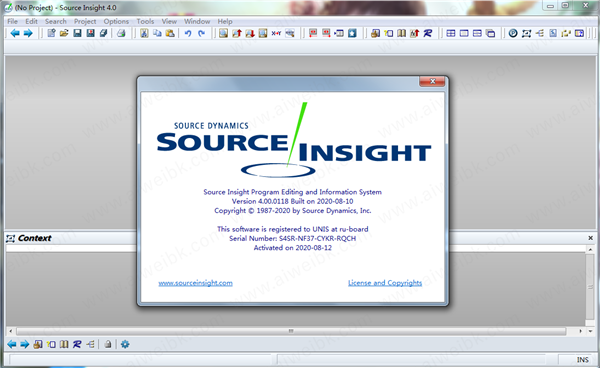
Task: Open the Options menu
Action: [x=116, y=21]
